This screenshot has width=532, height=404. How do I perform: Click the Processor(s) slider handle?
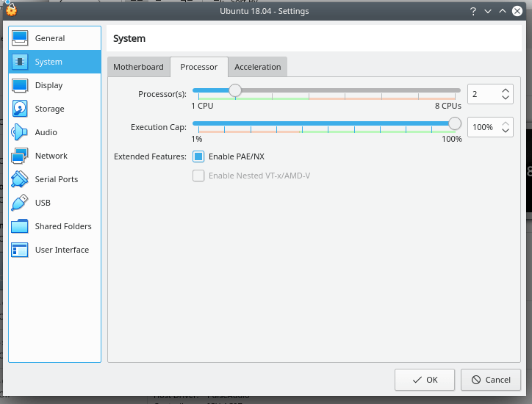[x=235, y=90]
